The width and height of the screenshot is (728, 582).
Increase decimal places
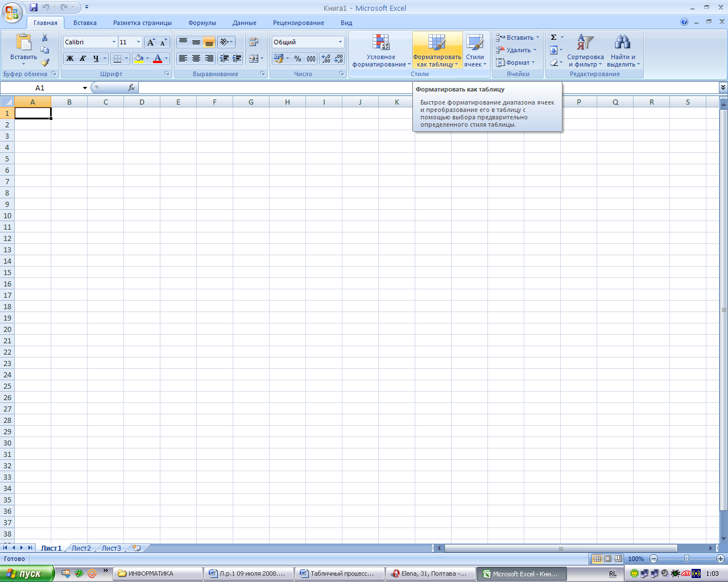point(326,59)
